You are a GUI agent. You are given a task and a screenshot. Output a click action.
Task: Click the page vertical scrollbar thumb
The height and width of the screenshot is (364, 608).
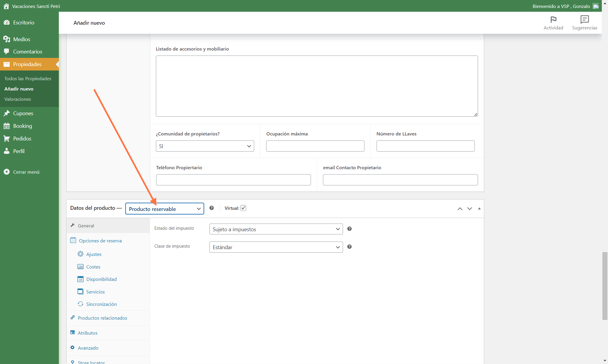[605, 286]
